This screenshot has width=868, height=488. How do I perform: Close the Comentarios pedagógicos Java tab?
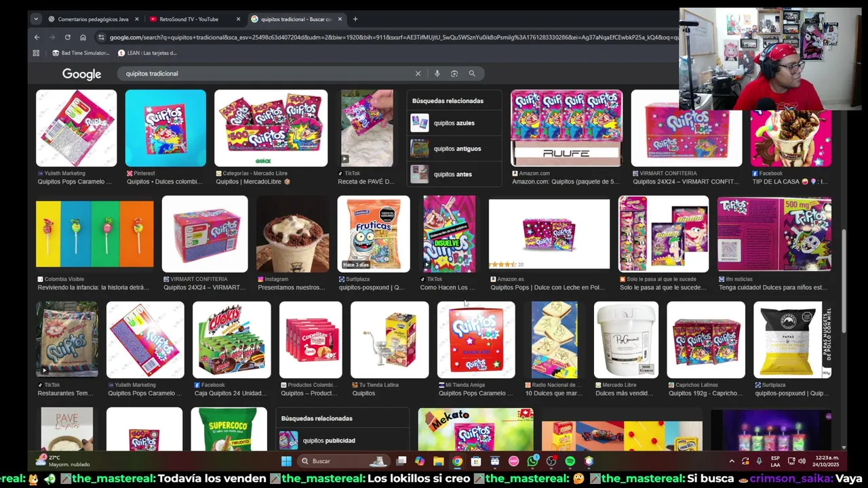tap(137, 19)
